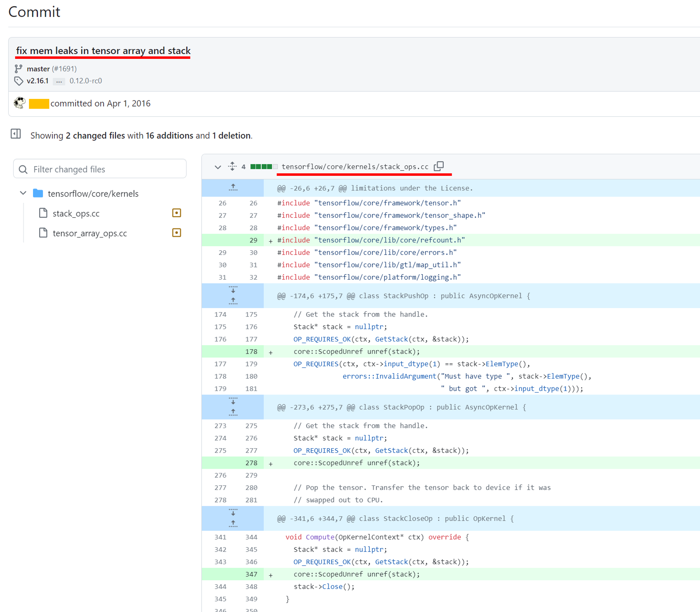
Task: Click modified indicator beside stack_ops.cc
Action: coord(176,213)
